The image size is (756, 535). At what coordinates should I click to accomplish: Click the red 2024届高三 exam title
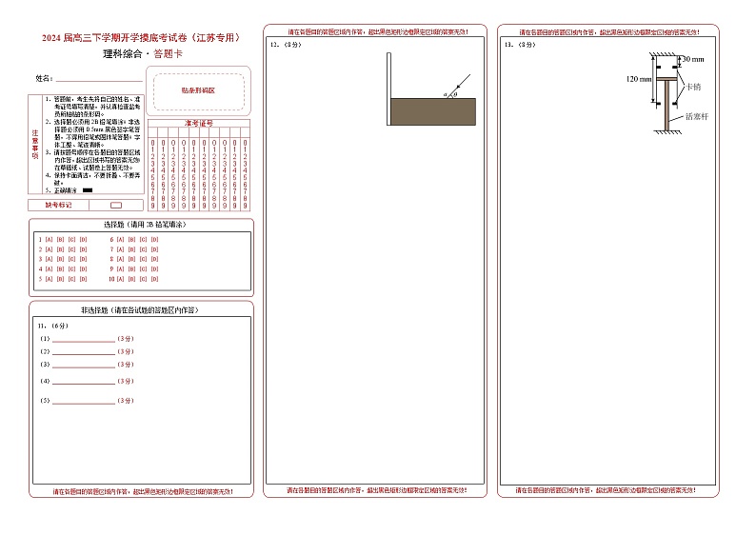141,38
